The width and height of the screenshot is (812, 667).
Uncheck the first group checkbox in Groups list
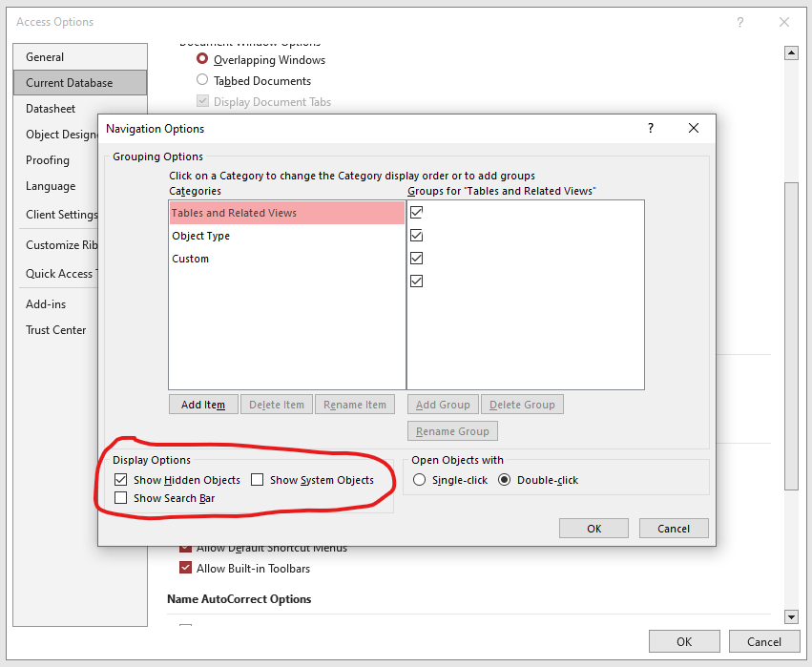click(416, 212)
